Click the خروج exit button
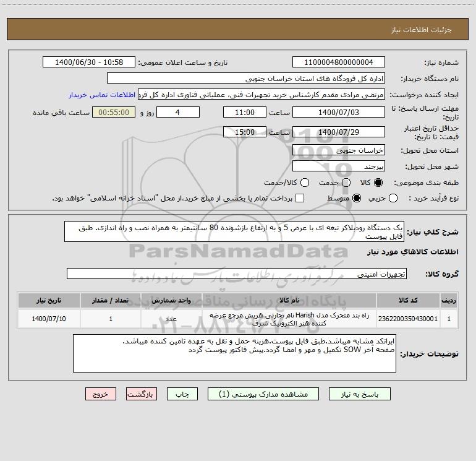 (x=101, y=394)
